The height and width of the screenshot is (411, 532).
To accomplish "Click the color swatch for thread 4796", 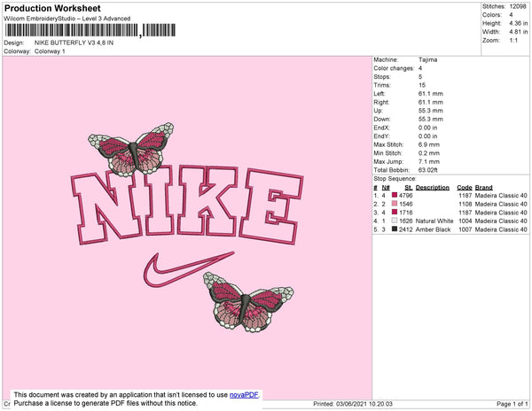I will [x=395, y=195].
